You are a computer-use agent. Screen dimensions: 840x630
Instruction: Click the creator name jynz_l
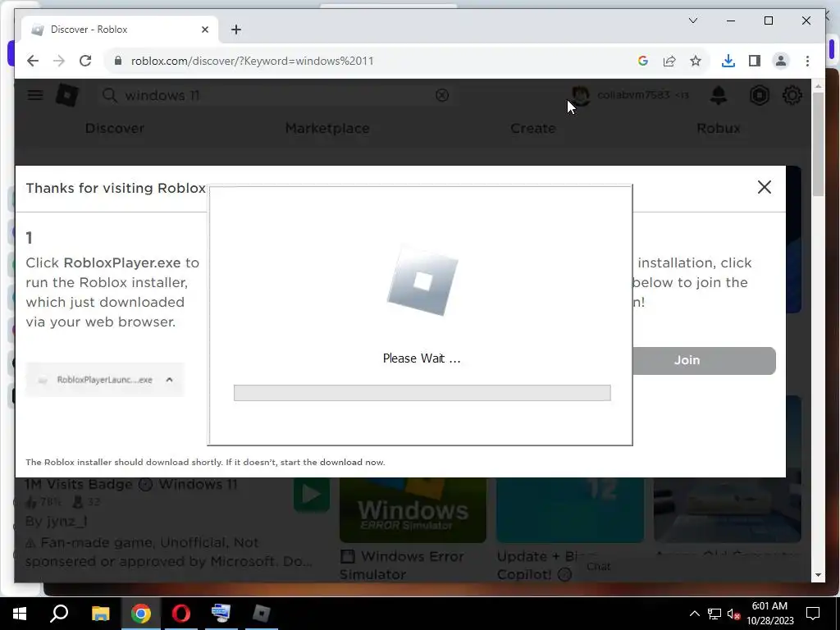tap(67, 521)
